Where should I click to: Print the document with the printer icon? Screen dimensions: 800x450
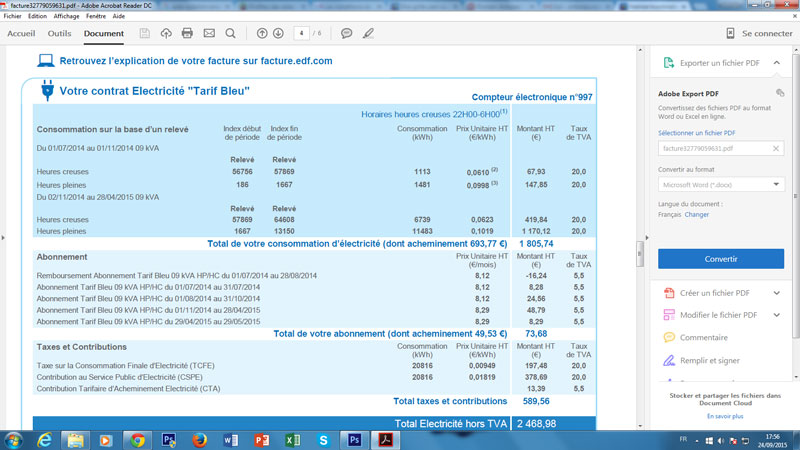click(187, 33)
